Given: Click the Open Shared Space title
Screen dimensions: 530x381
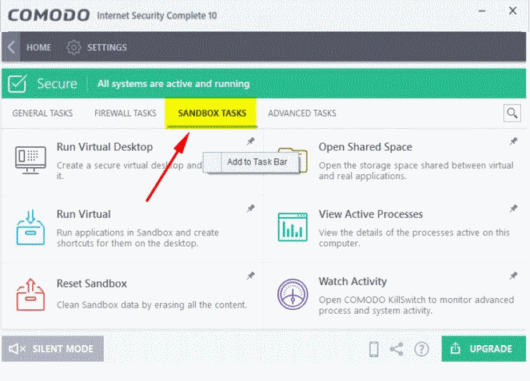Looking at the screenshot, I should [365, 147].
